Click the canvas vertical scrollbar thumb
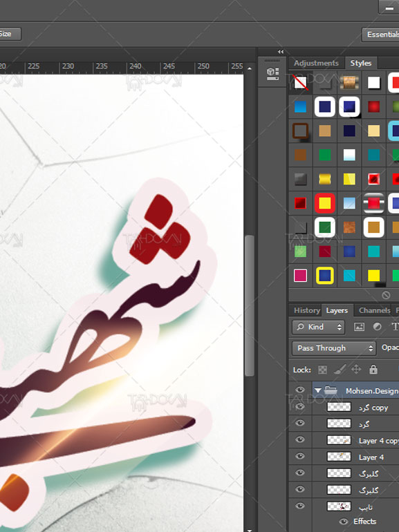Screen dimensions: 399x532 250,305
